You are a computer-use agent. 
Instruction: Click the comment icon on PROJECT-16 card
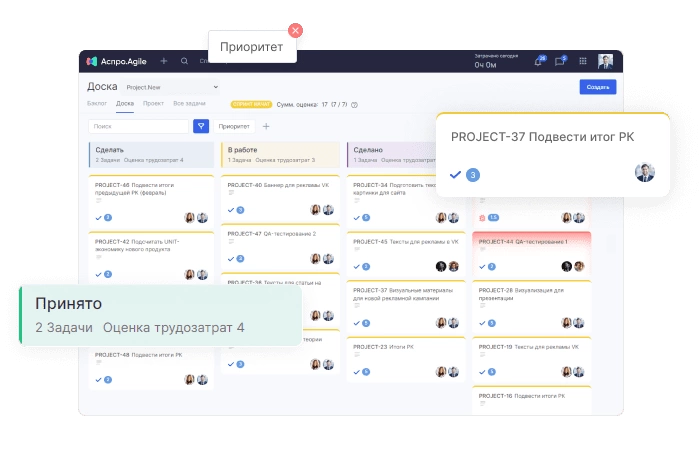click(x=482, y=404)
